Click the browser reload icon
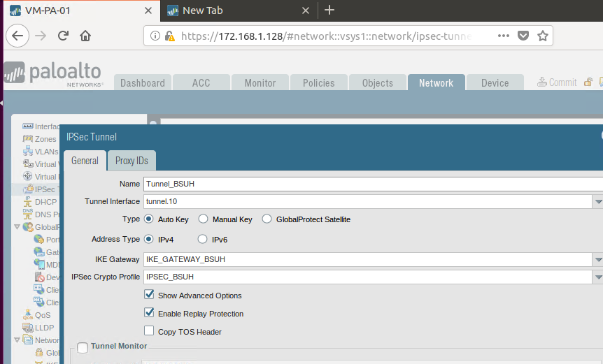 tap(63, 36)
